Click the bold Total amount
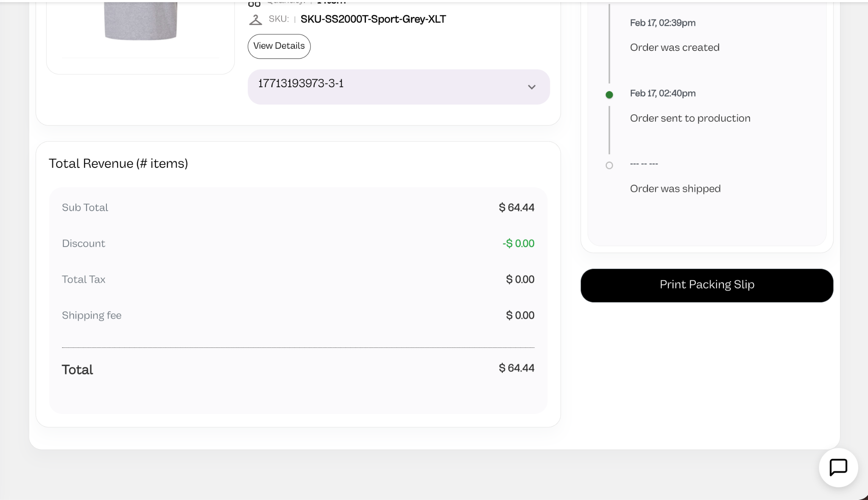 pyautogui.click(x=516, y=368)
